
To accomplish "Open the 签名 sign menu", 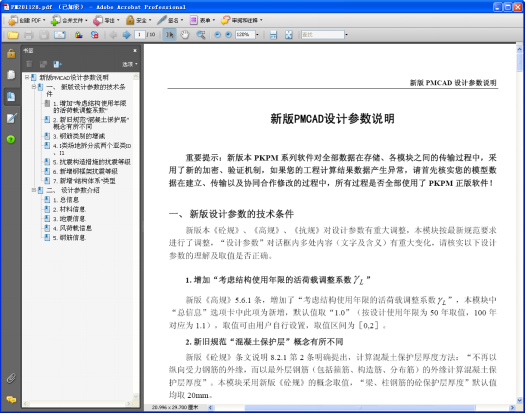I will pos(170,20).
